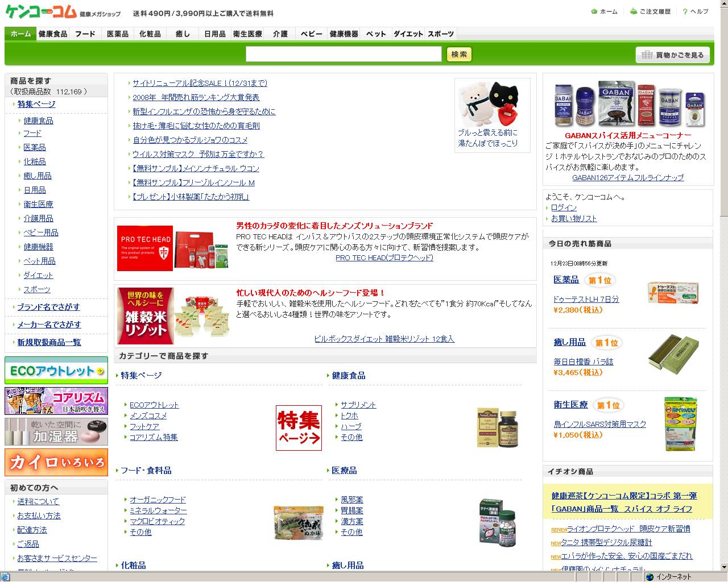Click the GABAN spice bottles image

628,105
